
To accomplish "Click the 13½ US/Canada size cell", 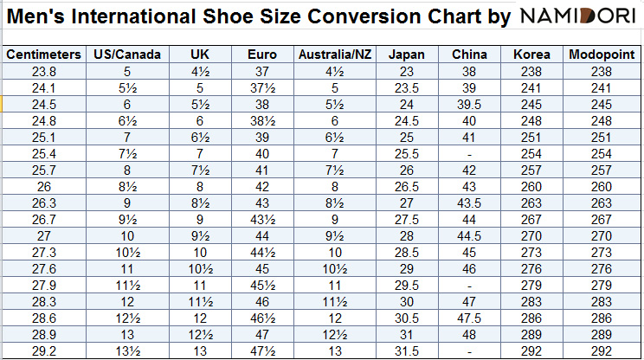I will tap(127, 350).
